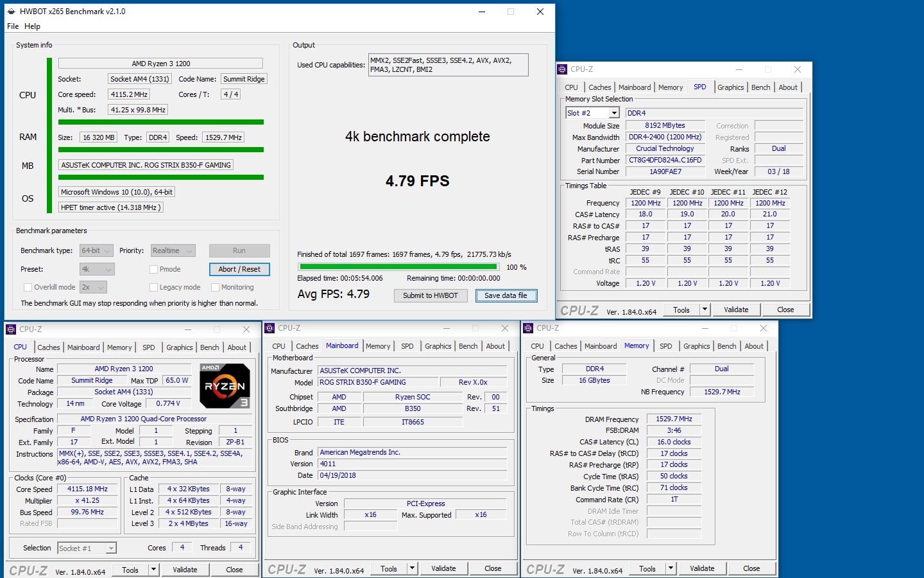Click the AMD Ryzen 3 1200 CPU name field
The height and width of the screenshot is (578, 924).
pyautogui.click(x=160, y=64)
